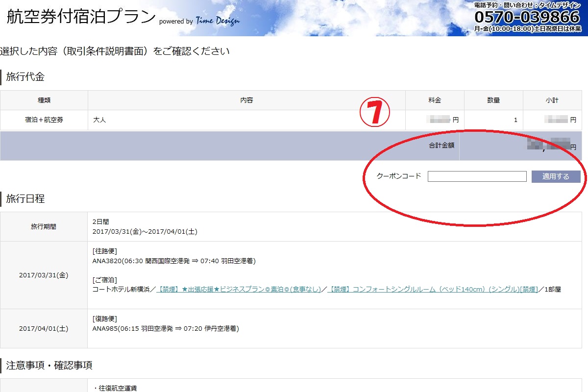Viewport: 588px width, 392px height.
Task: Click the 航空券付宿泊プラン site title
Action: point(81,16)
